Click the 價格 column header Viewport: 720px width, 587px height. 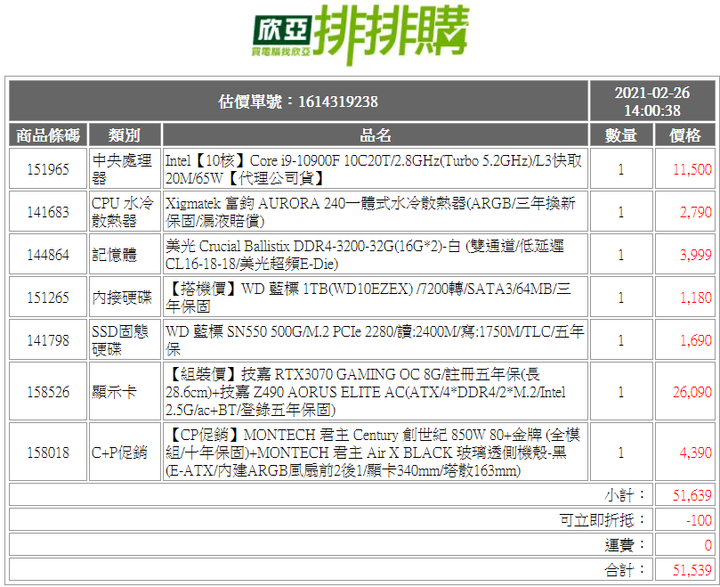[x=685, y=135]
